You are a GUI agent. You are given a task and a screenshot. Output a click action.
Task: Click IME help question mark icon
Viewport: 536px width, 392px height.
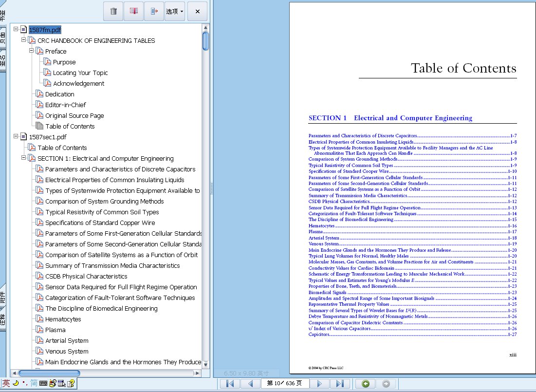(71, 383)
